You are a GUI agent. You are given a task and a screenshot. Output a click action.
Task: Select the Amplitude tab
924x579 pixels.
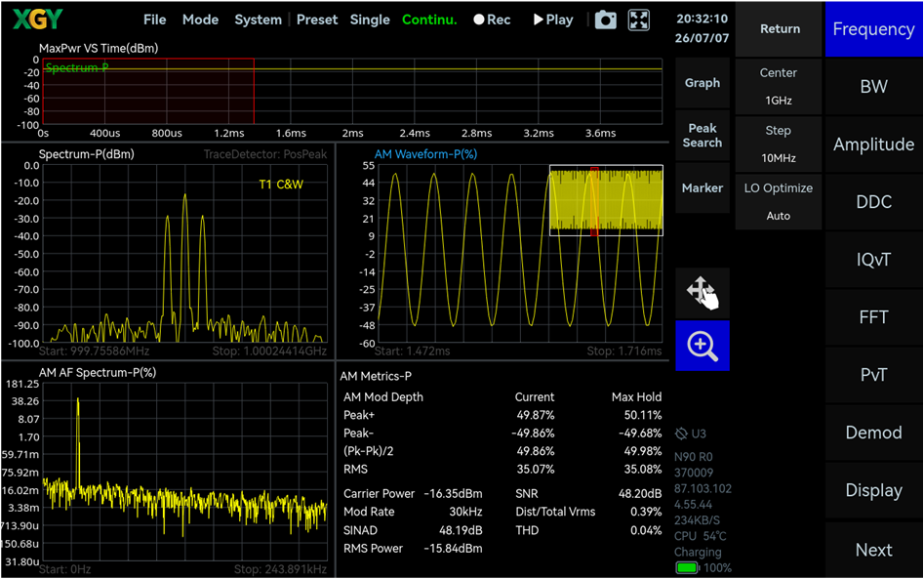[x=873, y=145]
